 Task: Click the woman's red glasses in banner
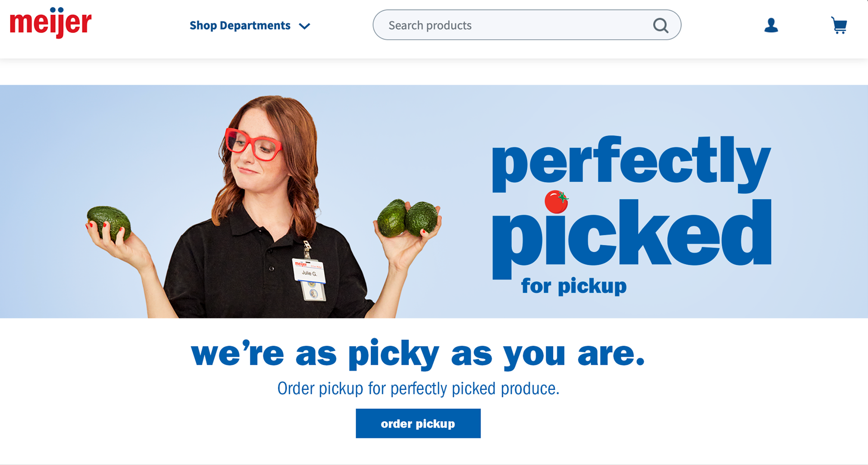pyautogui.click(x=253, y=144)
